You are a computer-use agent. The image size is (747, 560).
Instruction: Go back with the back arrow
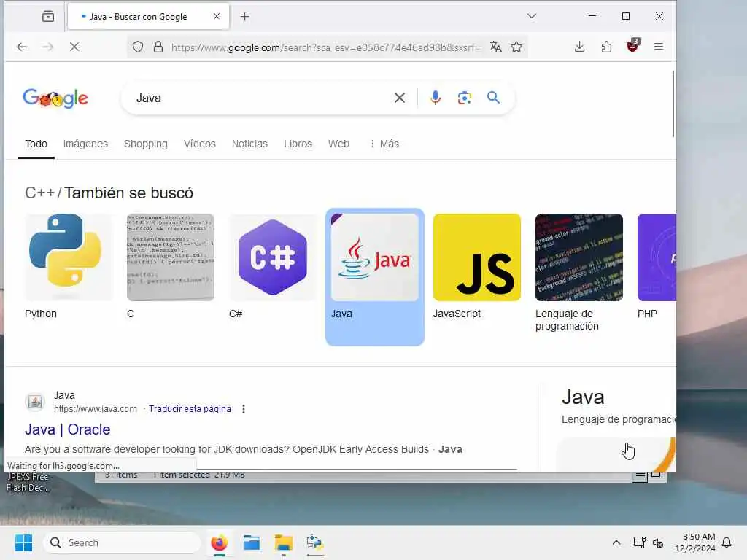tap(21, 47)
